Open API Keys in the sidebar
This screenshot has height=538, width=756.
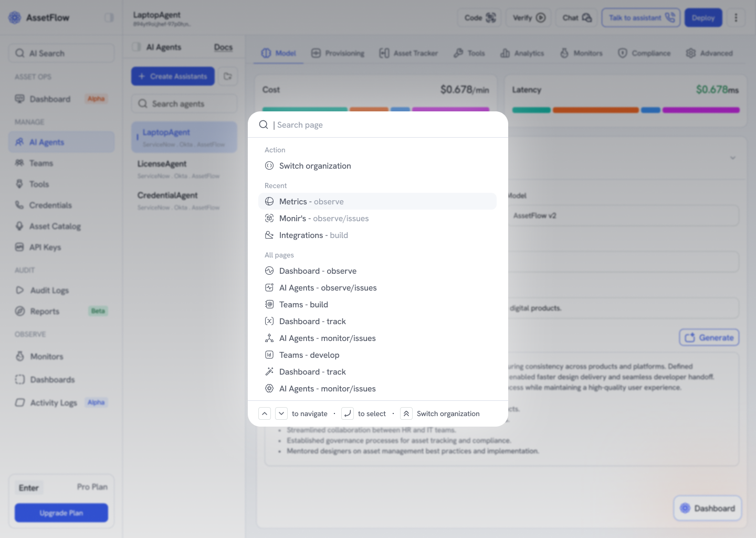coord(61,247)
